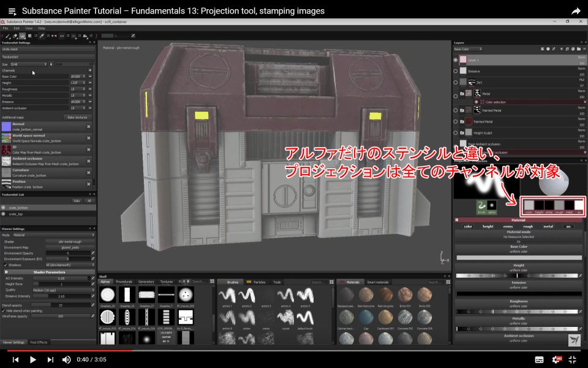Remove the Height channel with minus
588x368 pixels.
[90, 83]
